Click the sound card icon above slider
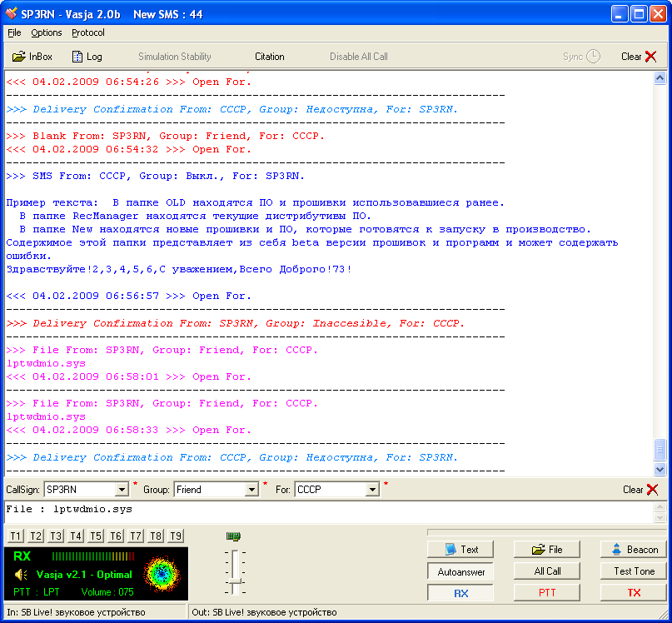 [x=233, y=536]
